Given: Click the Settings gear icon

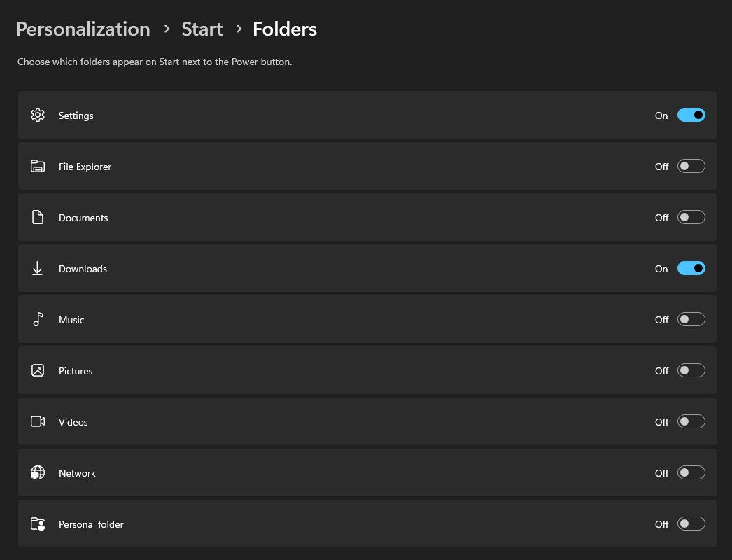Looking at the screenshot, I should click(38, 115).
